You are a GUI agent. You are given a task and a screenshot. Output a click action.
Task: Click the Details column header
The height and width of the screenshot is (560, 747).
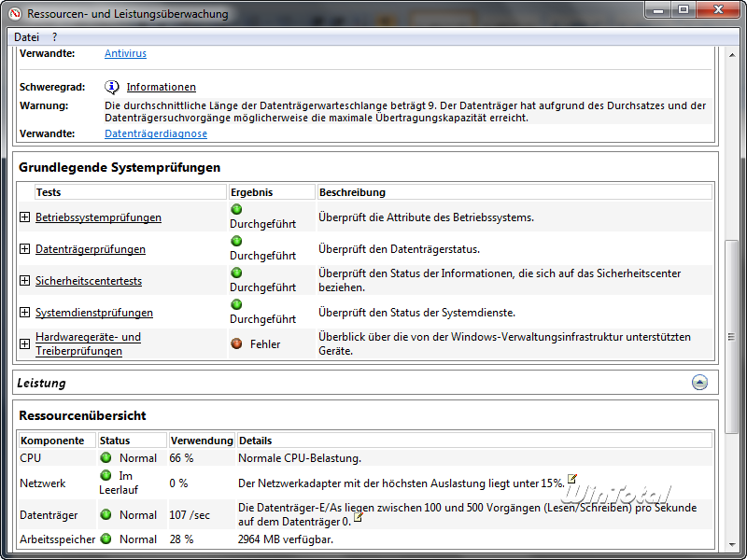pyautogui.click(x=474, y=441)
